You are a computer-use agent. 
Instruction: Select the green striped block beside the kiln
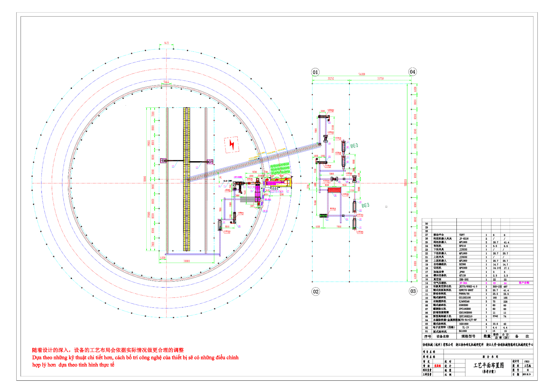pyautogui.click(x=280, y=168)
